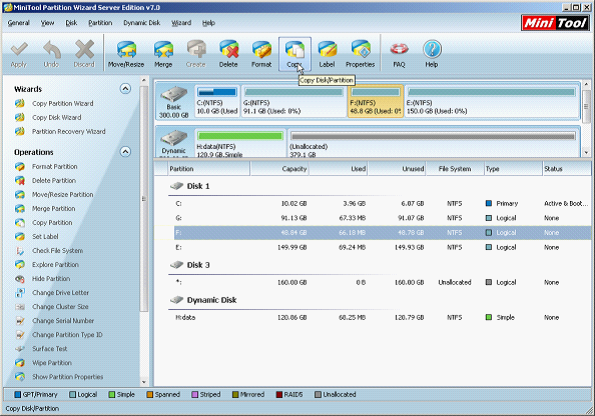Sort by Capacity column header

280,169
